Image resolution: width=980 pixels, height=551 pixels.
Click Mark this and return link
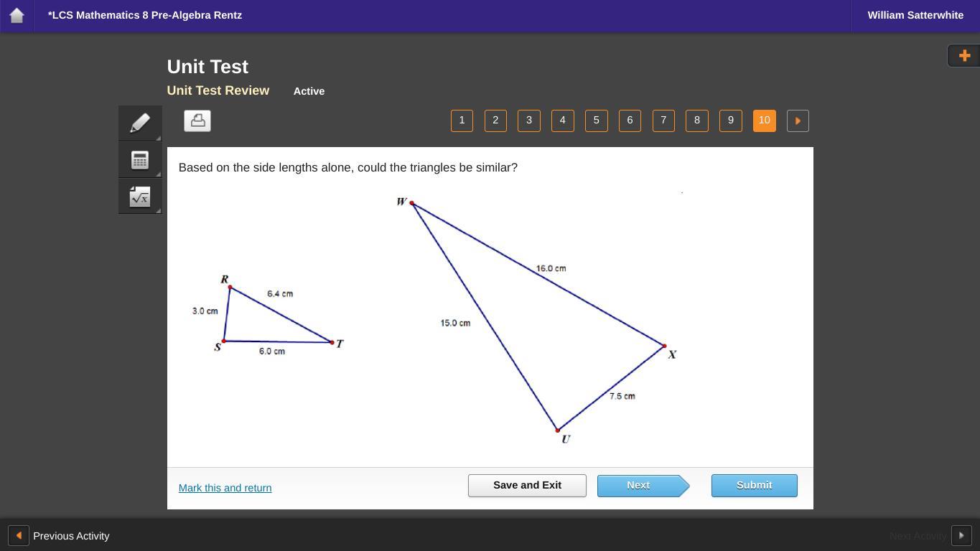pyautogui.click(x=225, y=488)
